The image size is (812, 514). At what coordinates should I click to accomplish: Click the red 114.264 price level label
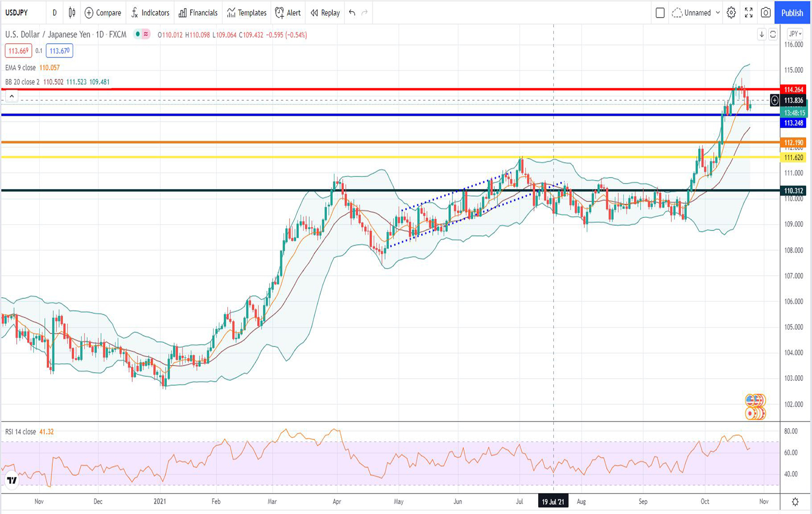point(793,90)
